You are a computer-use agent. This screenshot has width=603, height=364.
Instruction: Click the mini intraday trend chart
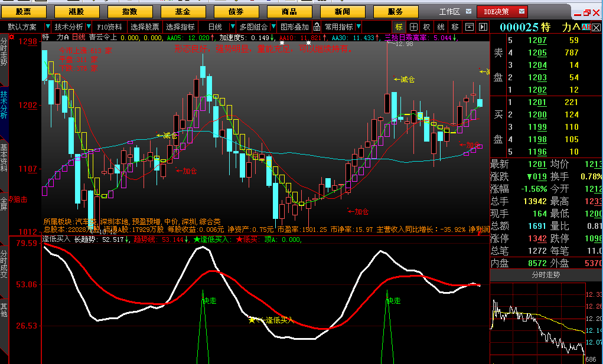[x=537, y=323]
